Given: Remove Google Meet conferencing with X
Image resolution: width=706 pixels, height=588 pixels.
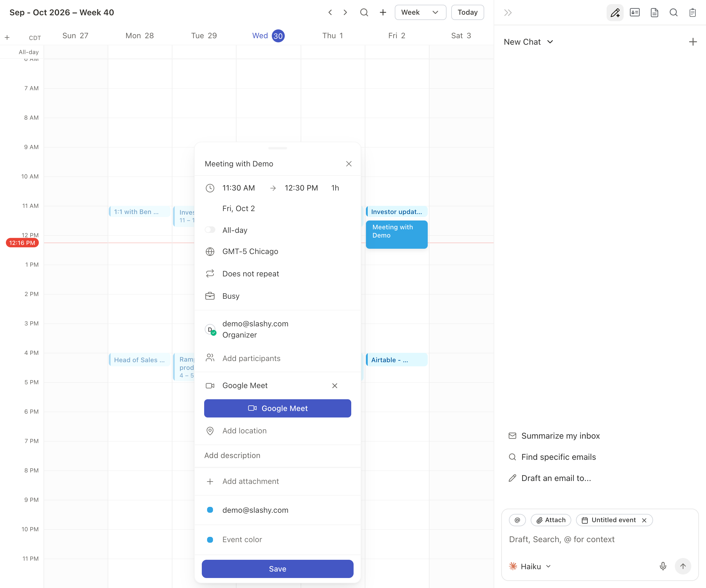Looking at the screenshot, I should pos(334,385).
